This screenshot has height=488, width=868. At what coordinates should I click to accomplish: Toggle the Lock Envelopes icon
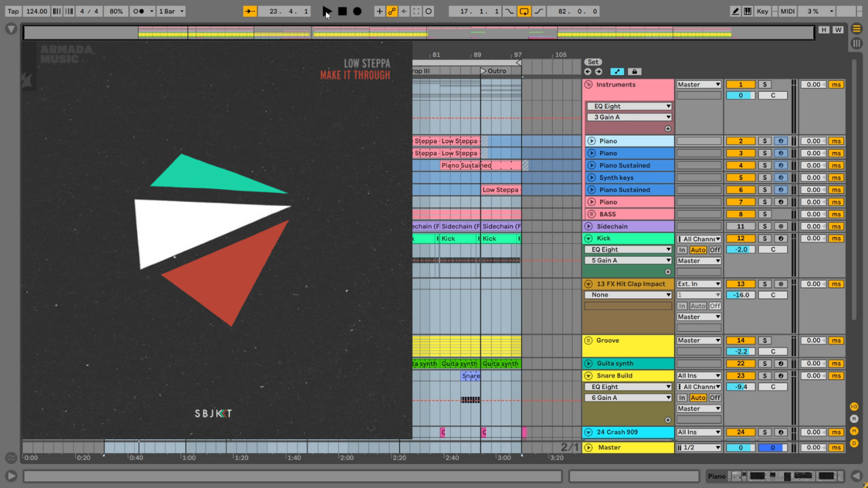pyautogui.click(x=634, y=71)
